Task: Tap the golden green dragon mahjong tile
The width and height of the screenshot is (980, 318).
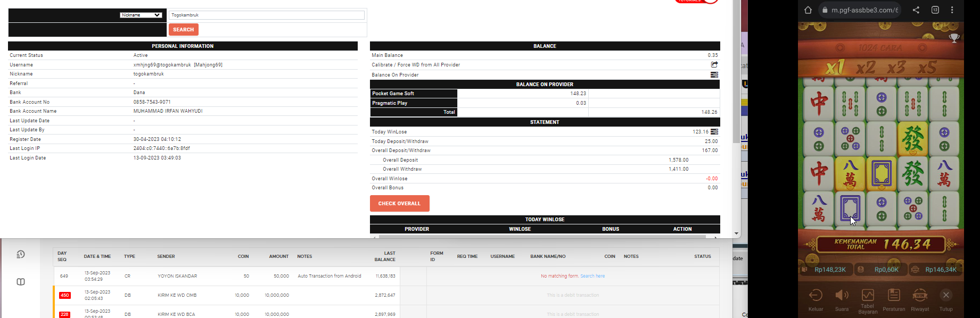Action: (x=913, y=139)
